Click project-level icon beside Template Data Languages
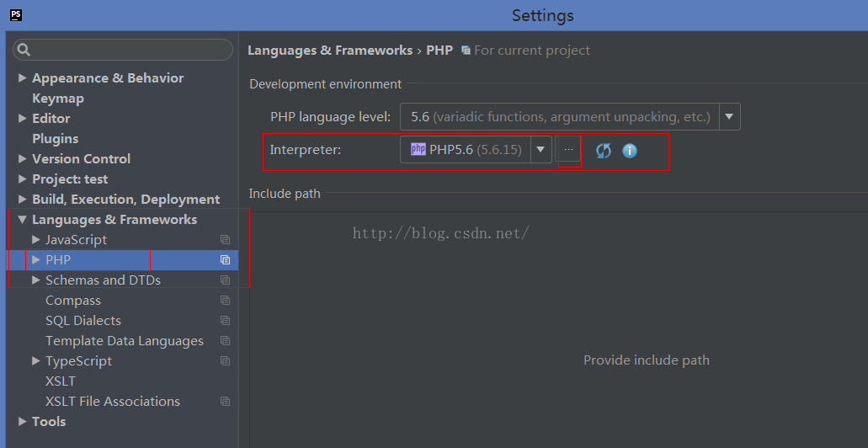868x448 pixels. (225, 341)
